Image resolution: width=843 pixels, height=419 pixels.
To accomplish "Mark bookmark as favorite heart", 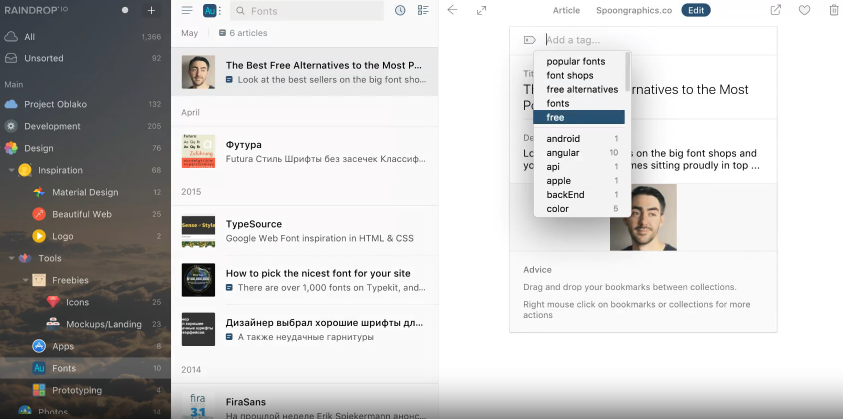I will (804, 10).
